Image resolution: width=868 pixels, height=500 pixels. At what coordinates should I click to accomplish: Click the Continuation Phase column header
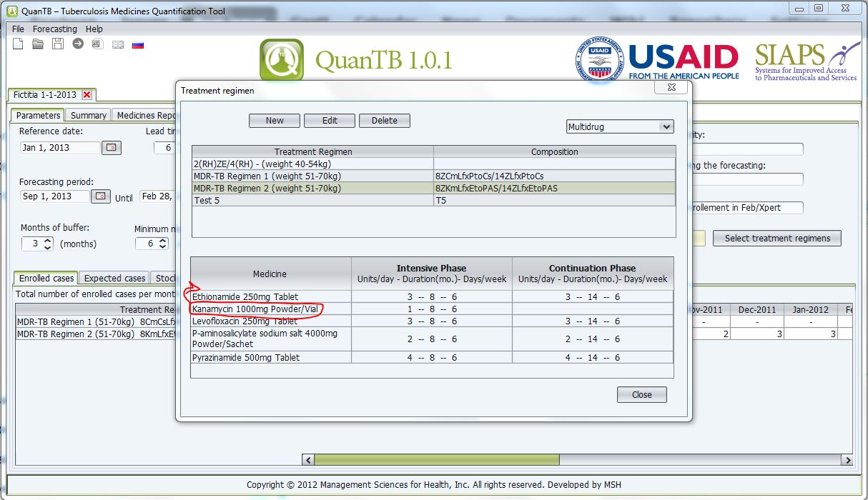[x=593, y=274]
